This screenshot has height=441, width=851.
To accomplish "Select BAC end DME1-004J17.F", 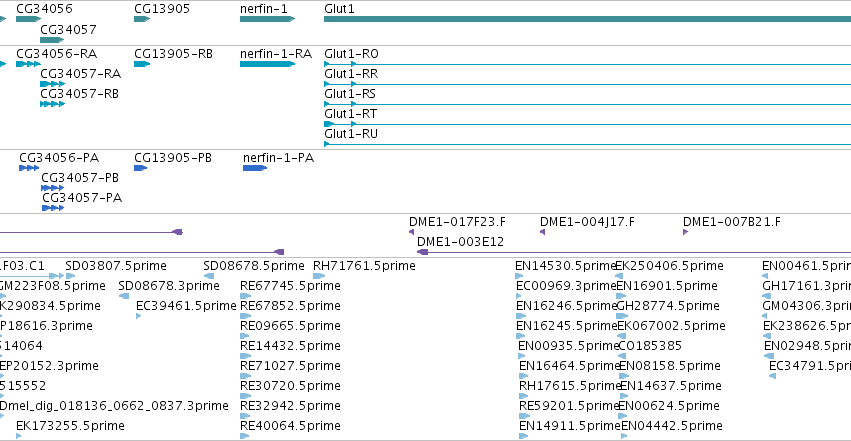I will pos(587,222).
